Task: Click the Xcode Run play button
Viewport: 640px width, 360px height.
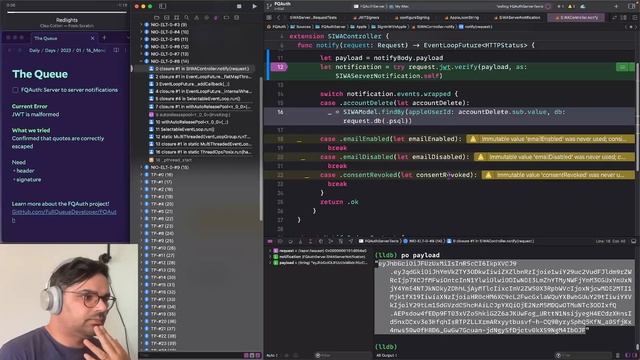Action: pos(254,6)
